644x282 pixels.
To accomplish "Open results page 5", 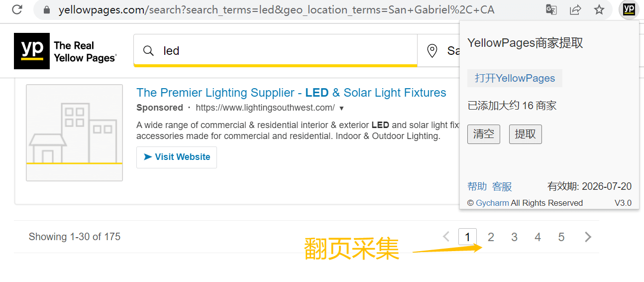I will click(561, 237).
